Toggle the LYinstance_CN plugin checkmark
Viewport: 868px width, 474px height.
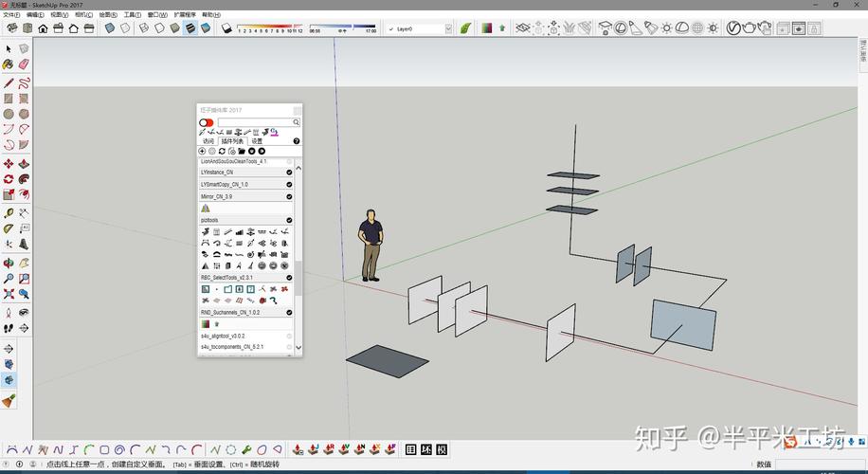click(x=289, y=173)
